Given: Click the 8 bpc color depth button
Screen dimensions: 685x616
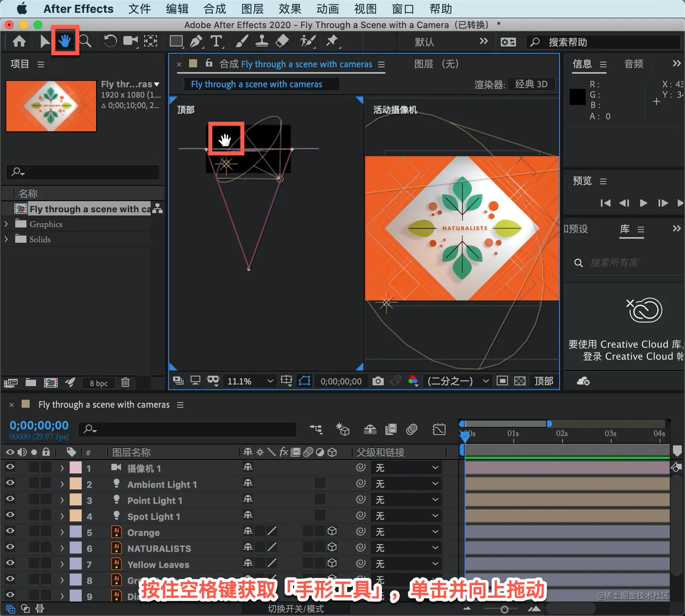Looking at the screenshot, I should [x=99, y=383].
